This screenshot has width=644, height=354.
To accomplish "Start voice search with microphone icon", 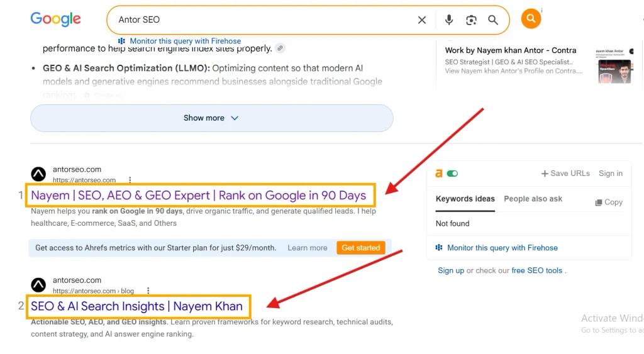I will point(449,19).
